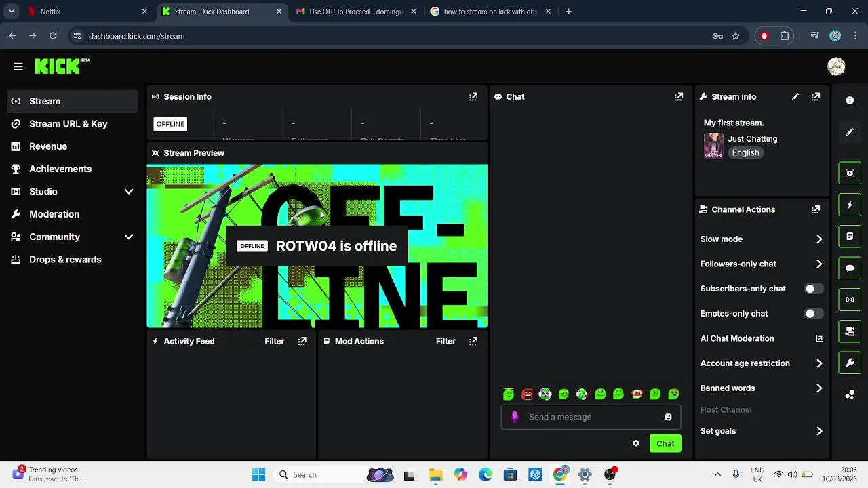Click the purple microphone icon in chat

coord(515,417)
